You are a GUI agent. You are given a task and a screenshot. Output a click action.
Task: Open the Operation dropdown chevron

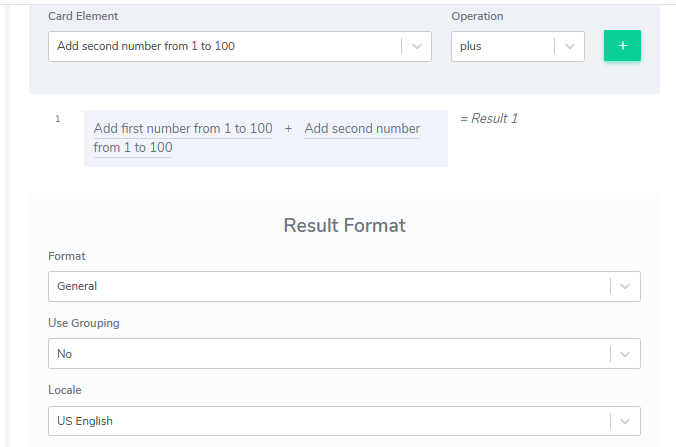[x=570, y=46]
